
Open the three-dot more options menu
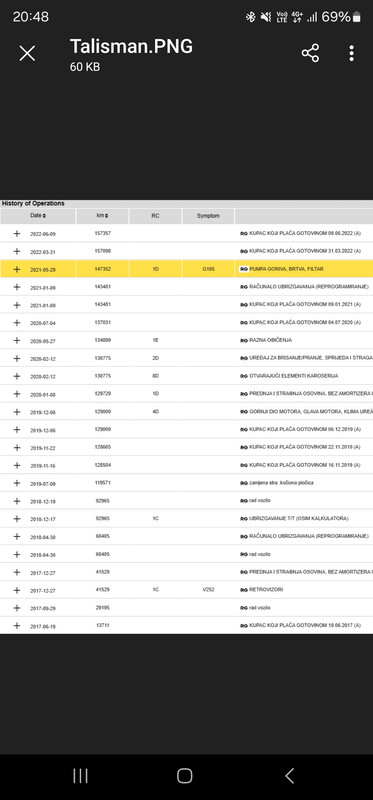coord(352,53)
